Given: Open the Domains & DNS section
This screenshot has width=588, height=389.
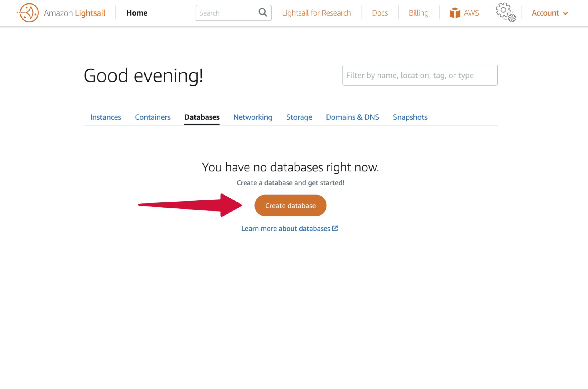Looking at the screenshot, I should point(352,117).
